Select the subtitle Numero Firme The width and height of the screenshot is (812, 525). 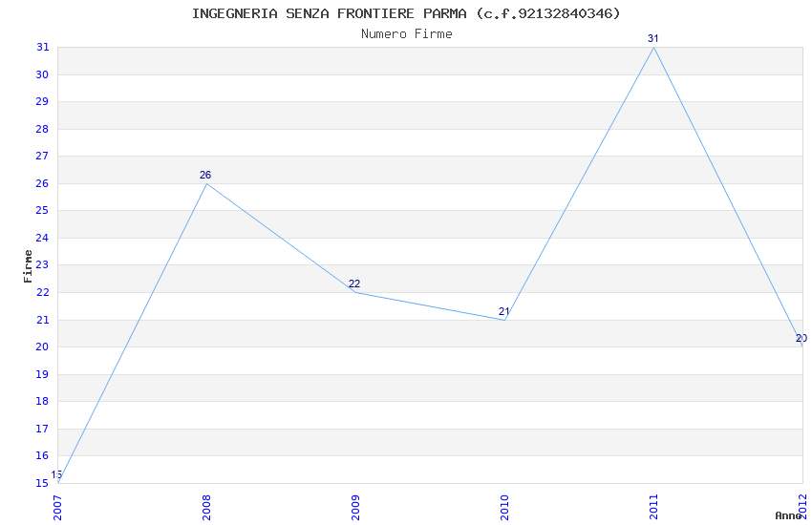pyautogui.click(x=407, y=34)
